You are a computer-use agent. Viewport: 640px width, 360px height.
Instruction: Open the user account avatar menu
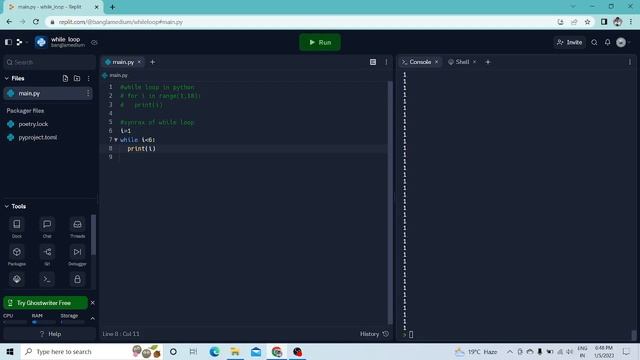[x=623, y=42]
